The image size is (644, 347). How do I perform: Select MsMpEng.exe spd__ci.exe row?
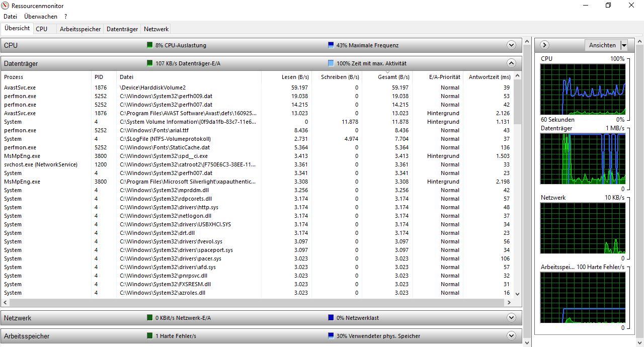[x=257, y=156]
